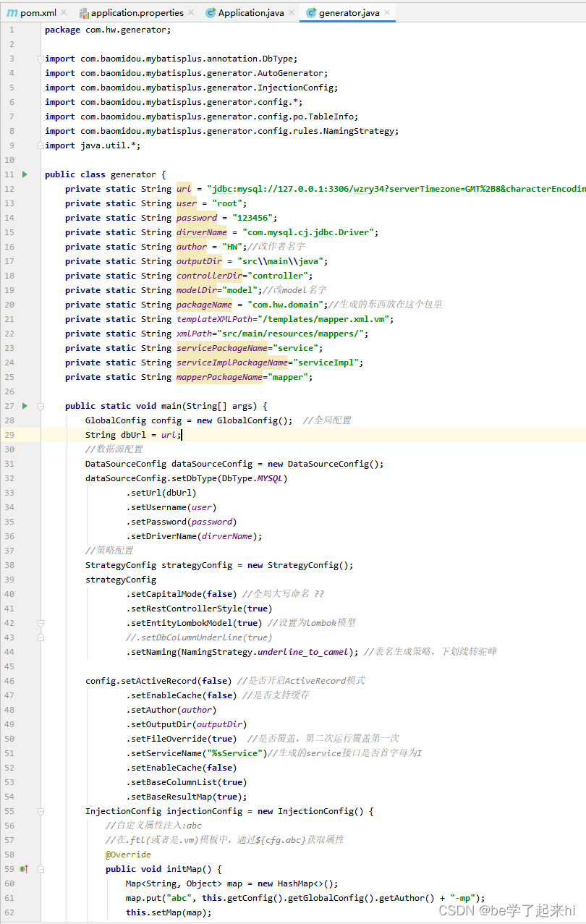Close the generator.java tab
Screen dimensions: 586x924
(386, 13)
